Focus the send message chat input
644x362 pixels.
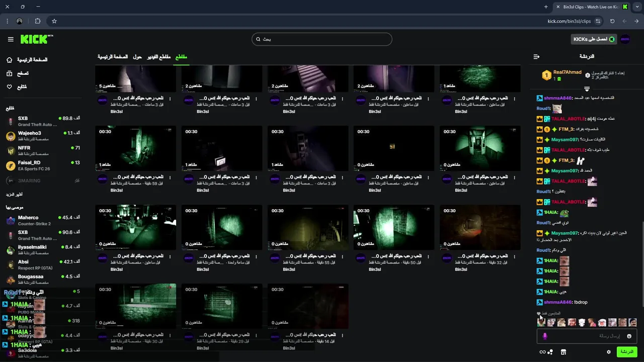[x=587, y=336]
